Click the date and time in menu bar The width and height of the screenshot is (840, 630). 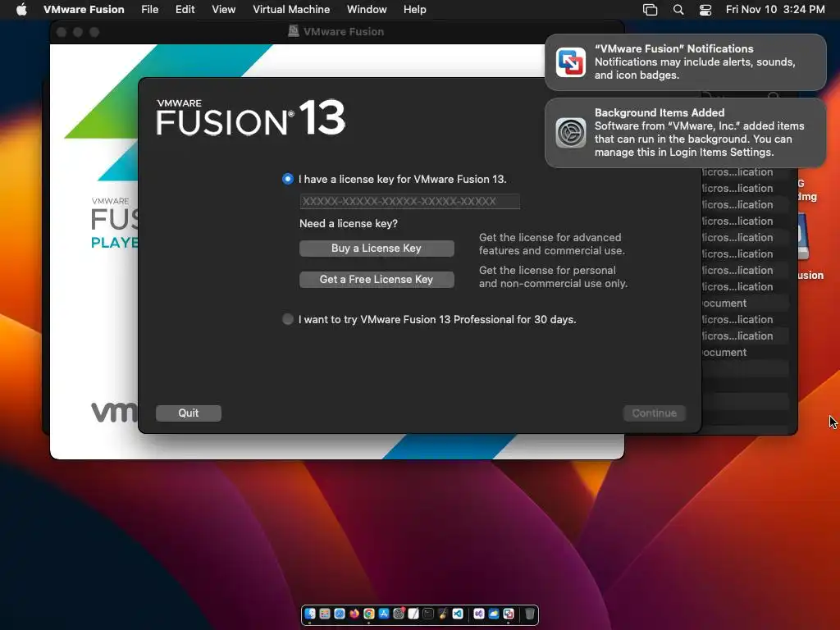click(x=775, y=9)
